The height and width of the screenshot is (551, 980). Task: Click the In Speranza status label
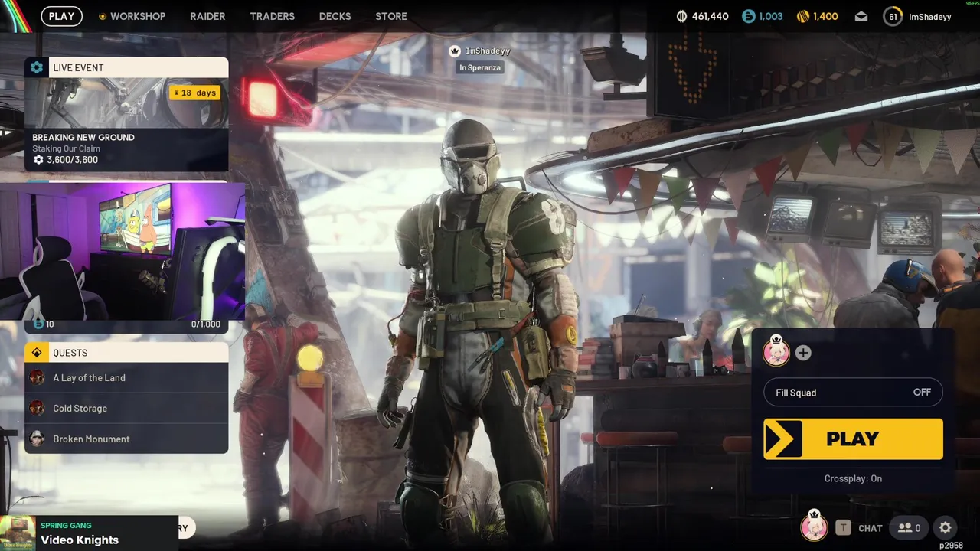click(x=480, y=67)
